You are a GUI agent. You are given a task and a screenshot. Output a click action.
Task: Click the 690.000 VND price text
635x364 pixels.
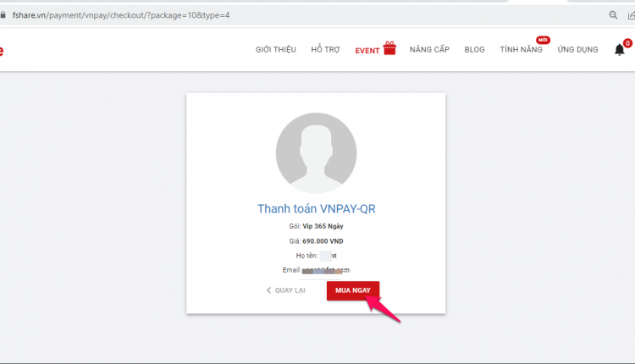pos(323,241)
